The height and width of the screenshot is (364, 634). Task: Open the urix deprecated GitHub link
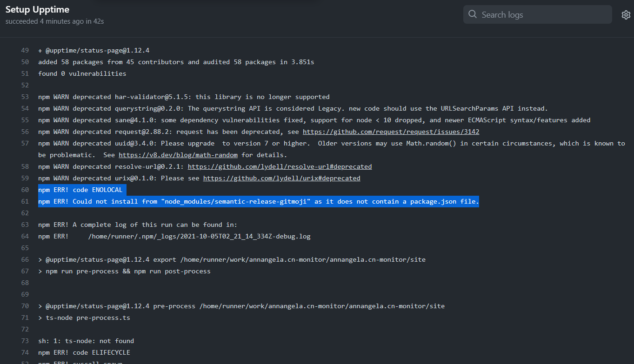coord(281,178)
